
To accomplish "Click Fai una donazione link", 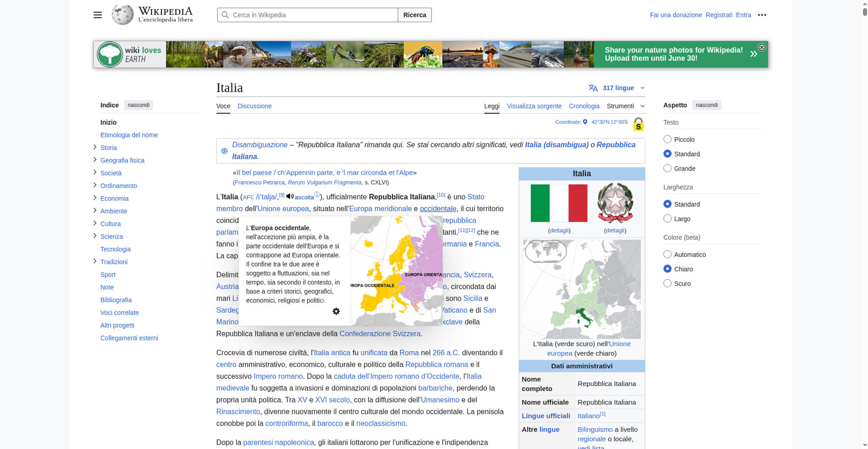I will [x=675, y=15].
